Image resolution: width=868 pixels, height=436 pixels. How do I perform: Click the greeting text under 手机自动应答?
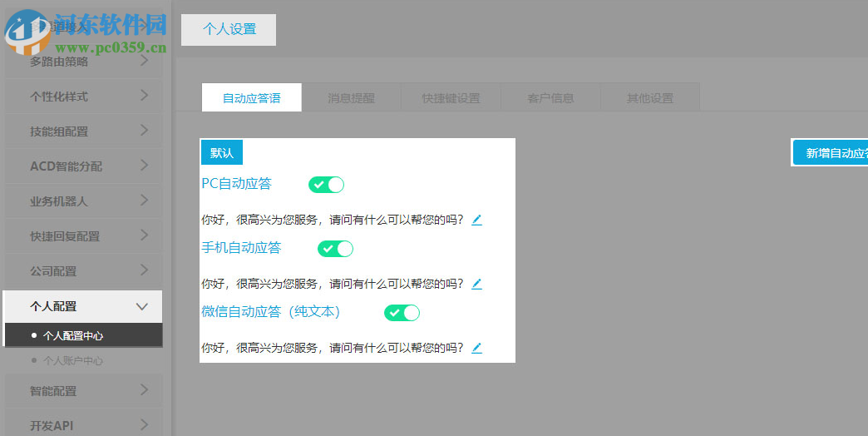pos(332,285)
